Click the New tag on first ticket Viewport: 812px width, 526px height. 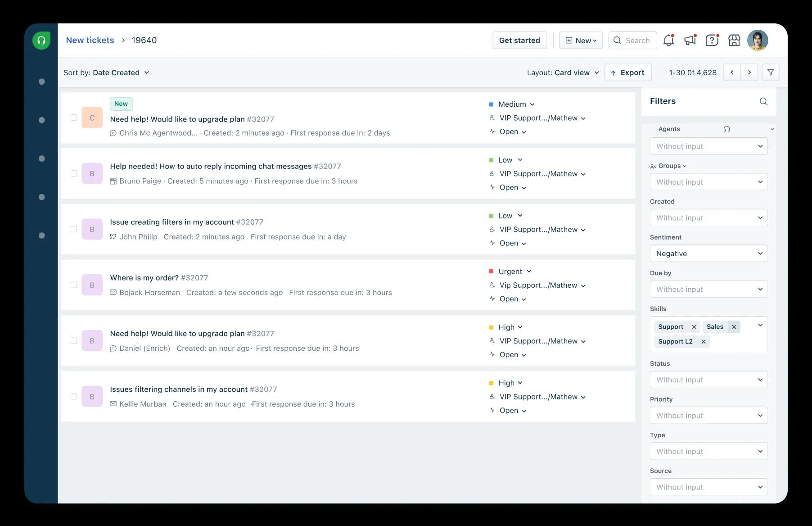[121, 104]
